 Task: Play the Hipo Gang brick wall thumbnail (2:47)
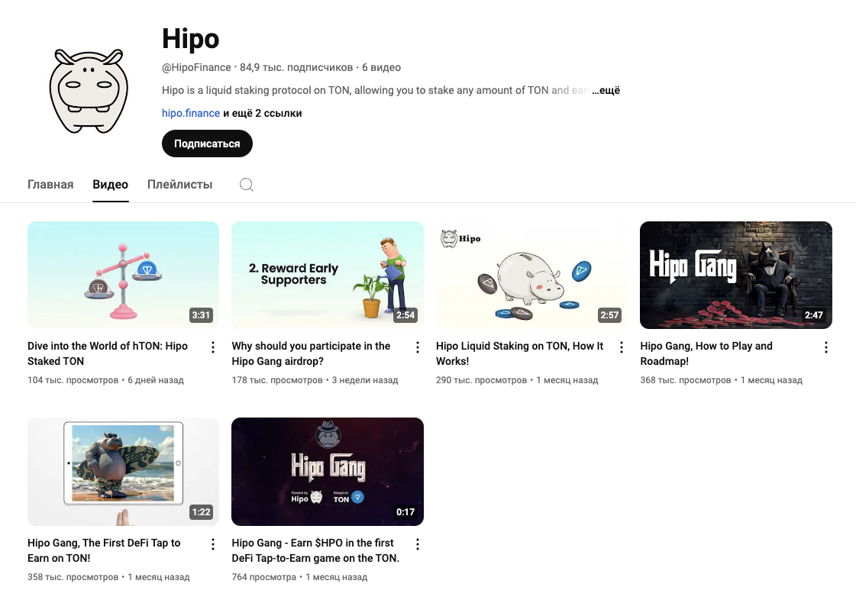click(736, 275)
